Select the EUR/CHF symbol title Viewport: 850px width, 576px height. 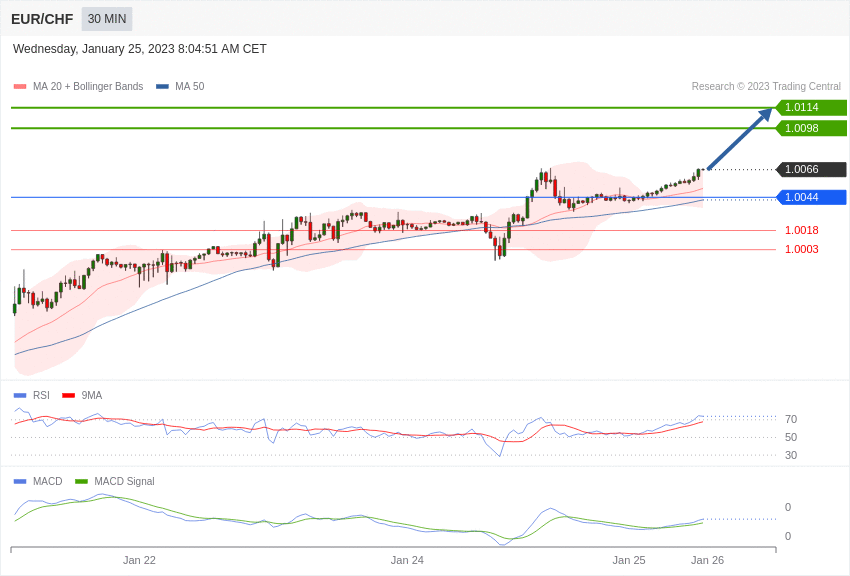click(x=42, y=19)
